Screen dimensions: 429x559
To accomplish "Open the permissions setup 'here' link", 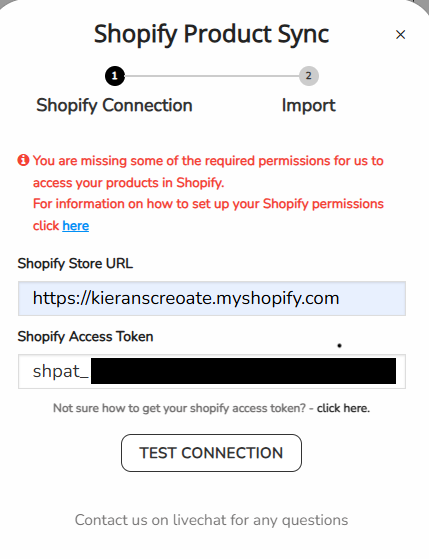I will 76,226.
